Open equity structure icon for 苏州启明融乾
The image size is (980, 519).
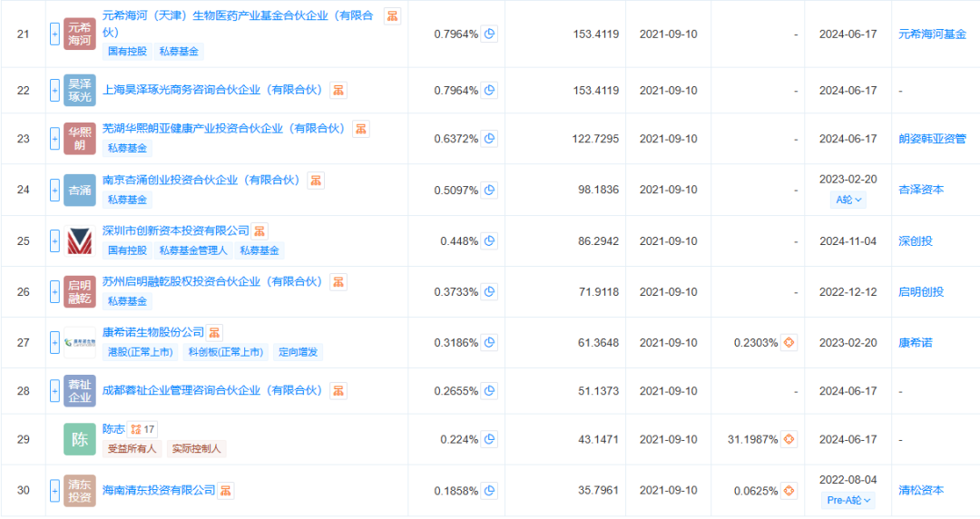coord(338,282)
